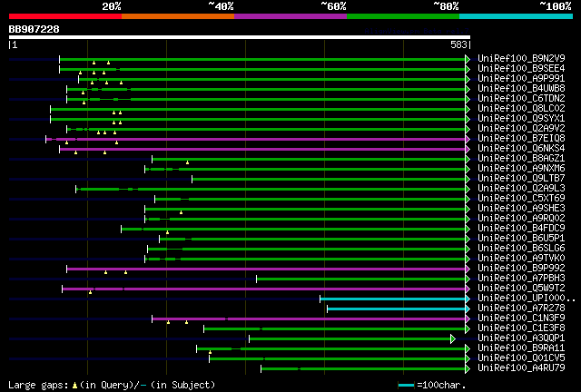Click the green alignment bar for UniRef100_A4RU79
Image resolution: width=581 pixels, height=392 pixels.
pos(363,369)
